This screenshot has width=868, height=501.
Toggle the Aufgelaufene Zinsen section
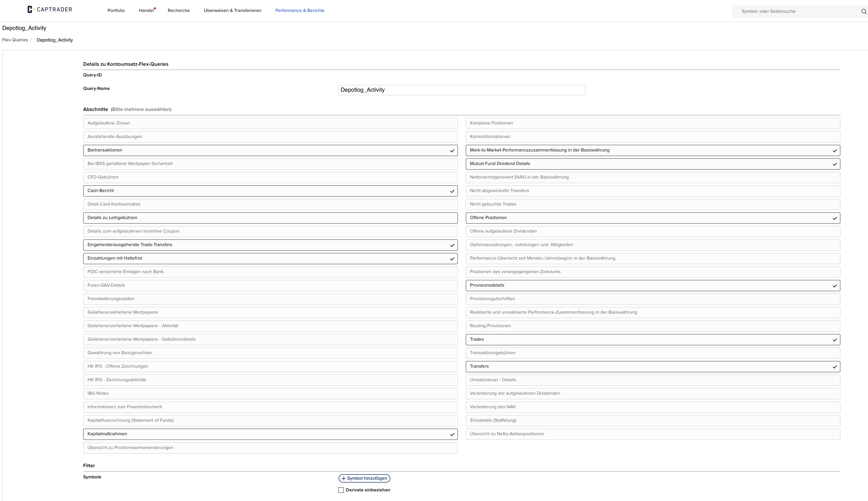[x=270, y=123]
